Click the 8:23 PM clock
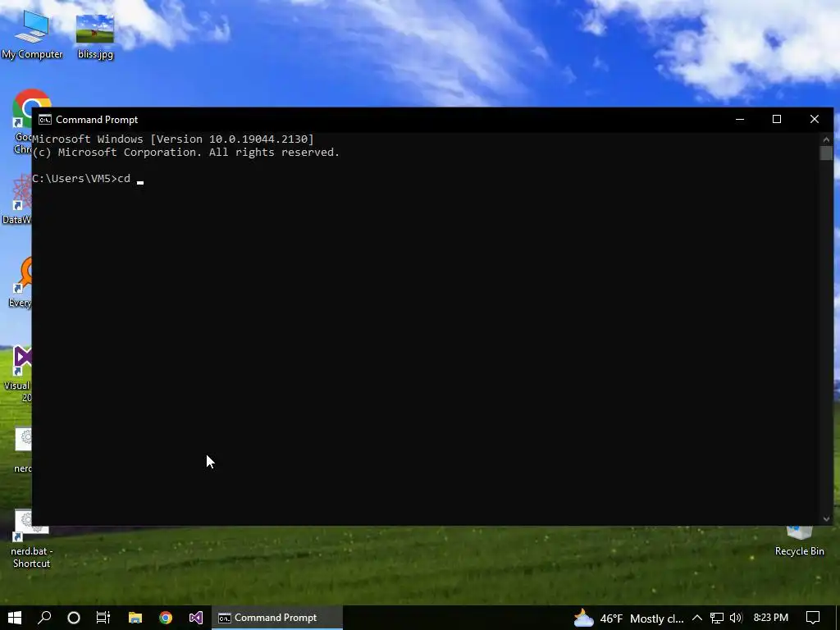The height and width of the screenshot is (630, 840). [771, 618]
